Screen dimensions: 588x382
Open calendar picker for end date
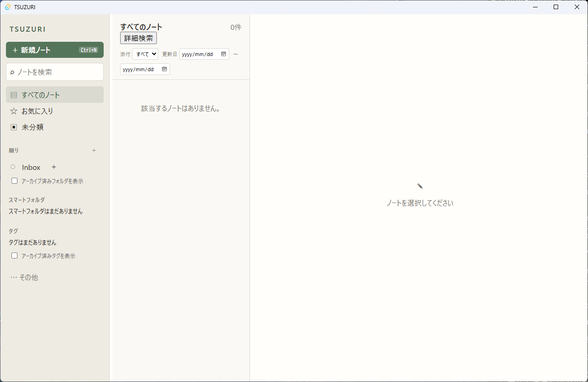(164, 69)
